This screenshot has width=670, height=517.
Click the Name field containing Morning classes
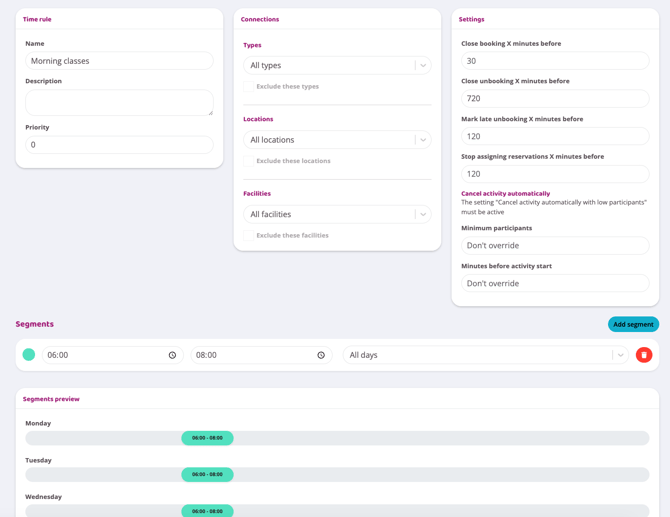pos(119,61)
